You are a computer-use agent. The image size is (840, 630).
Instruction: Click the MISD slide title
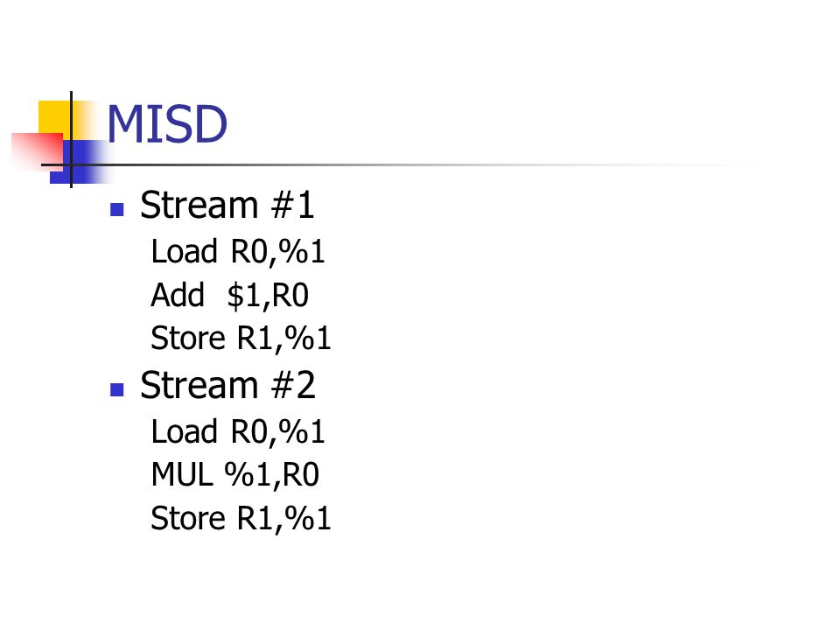167,124
